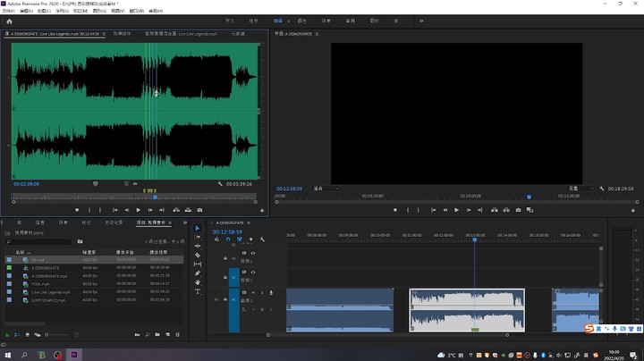Viewport: 644px width, 361px height.
Task: Open the File menu
Action: tap(8, 11)
